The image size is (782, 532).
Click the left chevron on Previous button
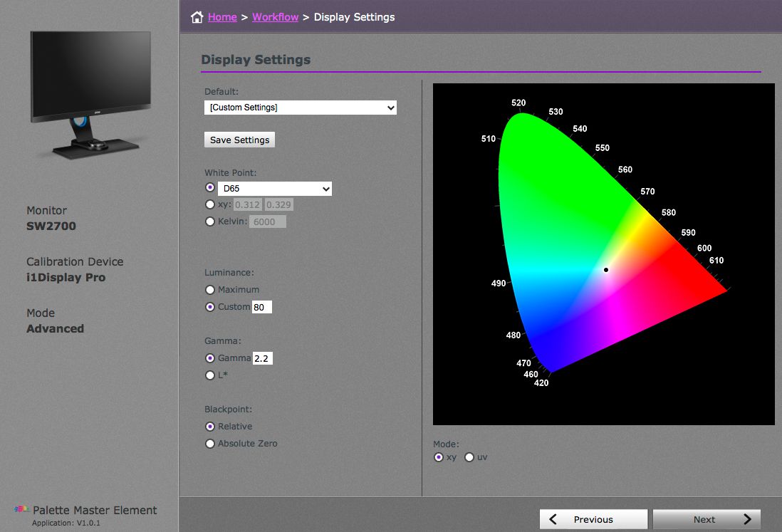[552, 519]
